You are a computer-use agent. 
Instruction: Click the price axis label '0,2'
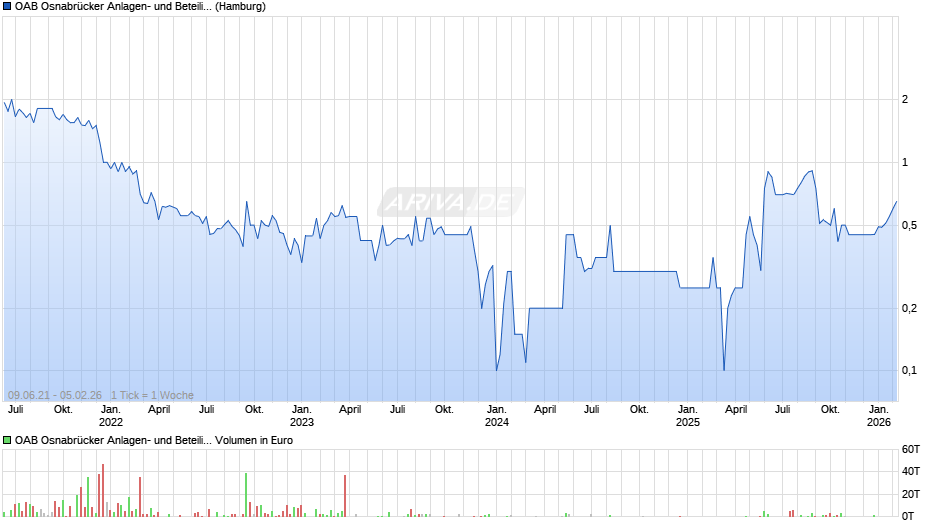909,308
